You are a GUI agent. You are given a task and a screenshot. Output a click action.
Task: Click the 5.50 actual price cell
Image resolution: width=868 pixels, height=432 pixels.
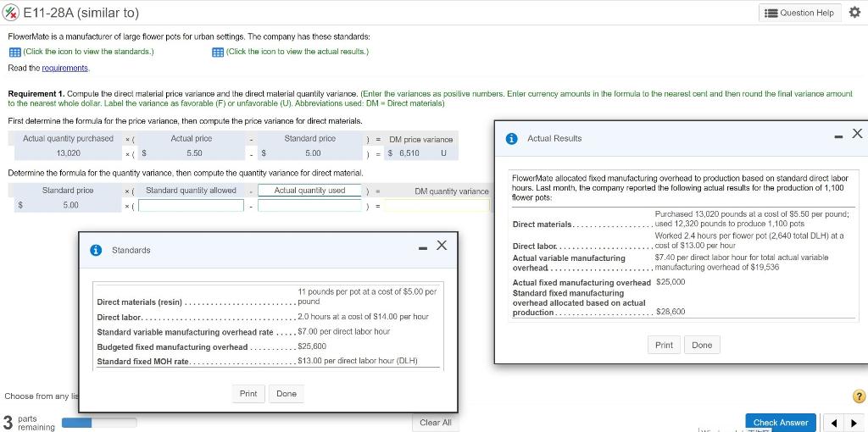coord(192,153)
